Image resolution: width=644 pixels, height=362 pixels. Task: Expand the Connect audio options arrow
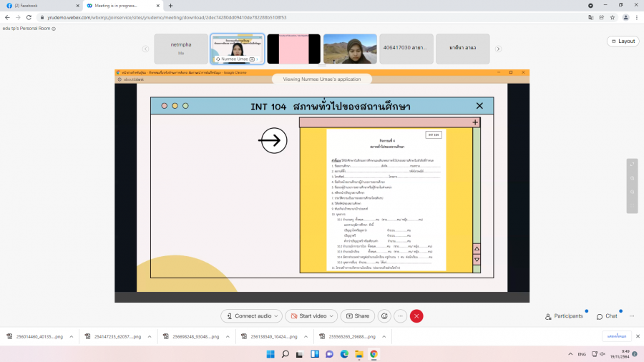click(x=277, y=315)
